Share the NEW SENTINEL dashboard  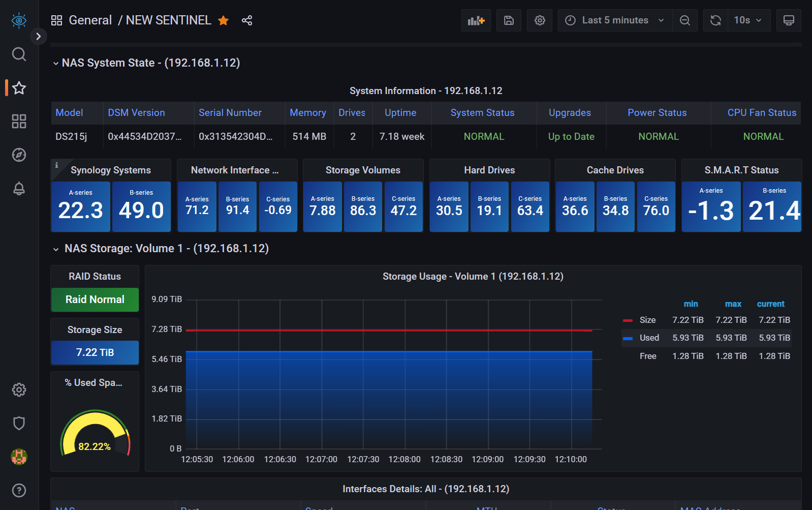(247, 20)
